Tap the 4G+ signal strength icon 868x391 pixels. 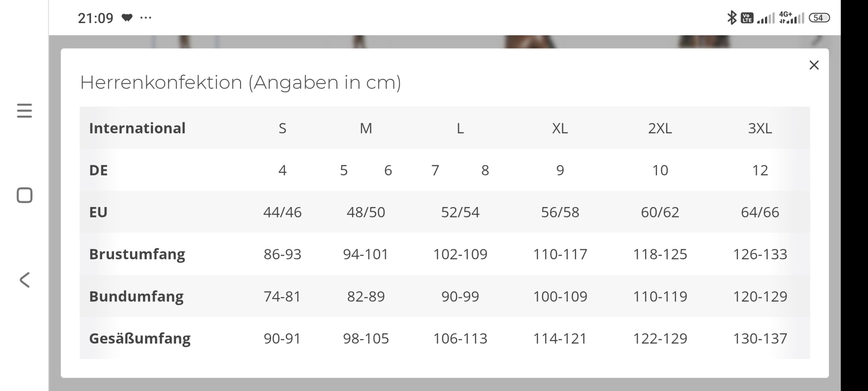point(791,18)
